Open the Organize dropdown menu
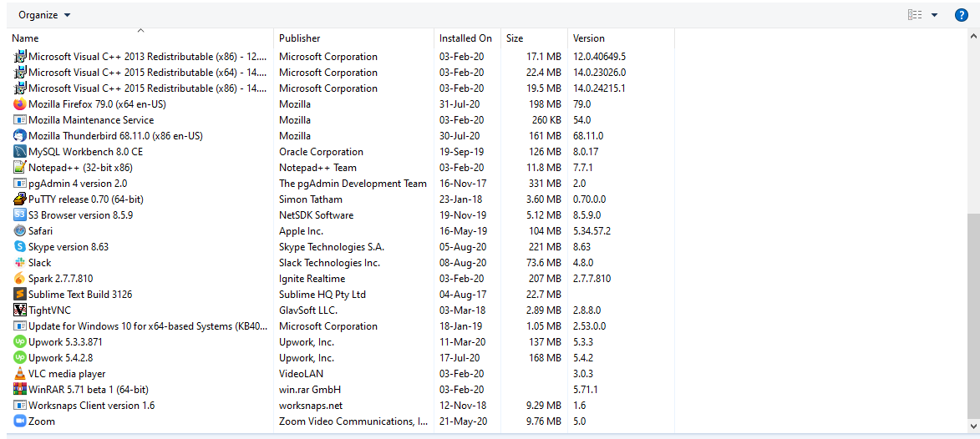 coord(44,15)
